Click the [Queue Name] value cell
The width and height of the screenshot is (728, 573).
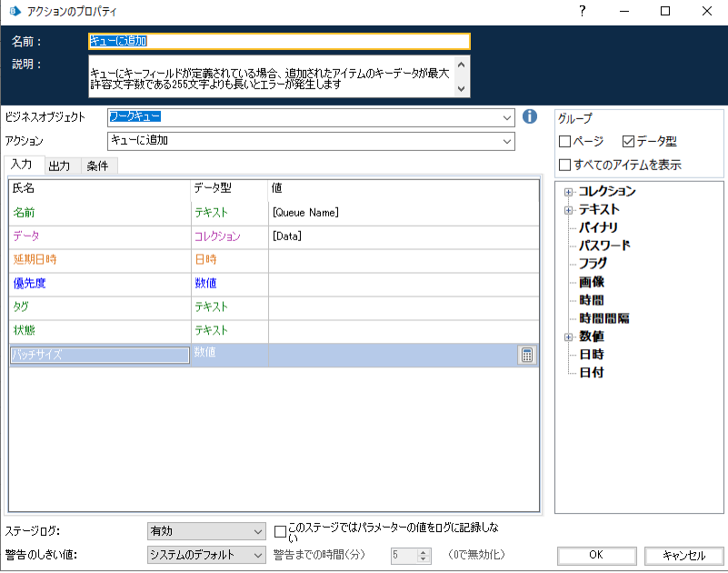(404, 214)
